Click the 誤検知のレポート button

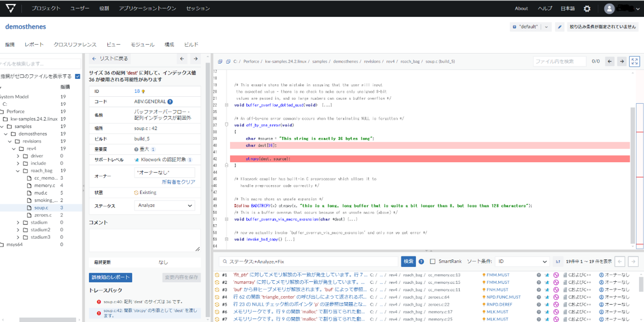[111, 277]
